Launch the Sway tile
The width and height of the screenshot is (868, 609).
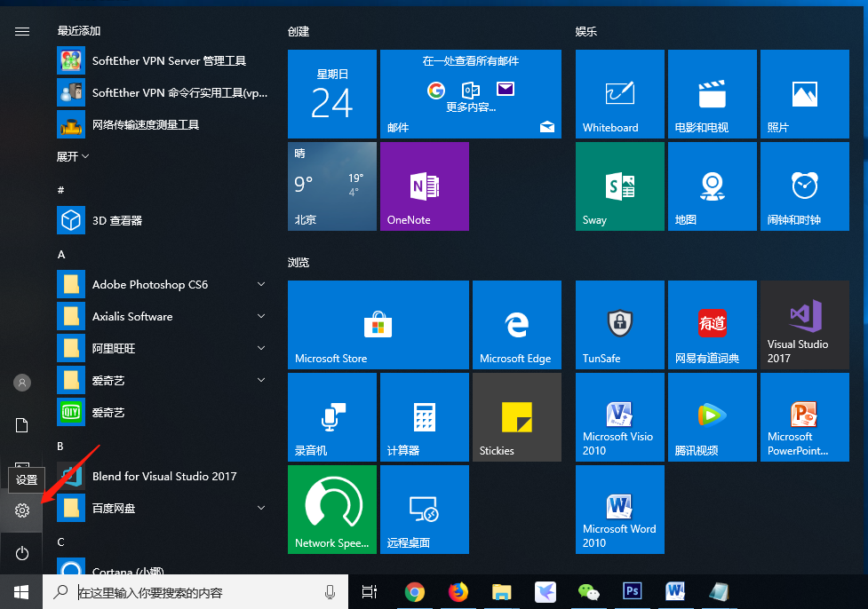pyautogui.click(x=619, y=186)
